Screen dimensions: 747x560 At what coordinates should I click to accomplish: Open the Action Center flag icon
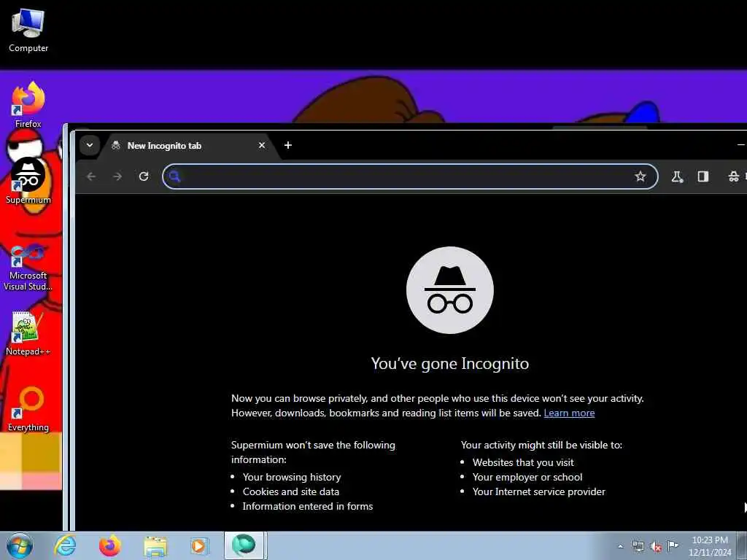pos(673,545)
